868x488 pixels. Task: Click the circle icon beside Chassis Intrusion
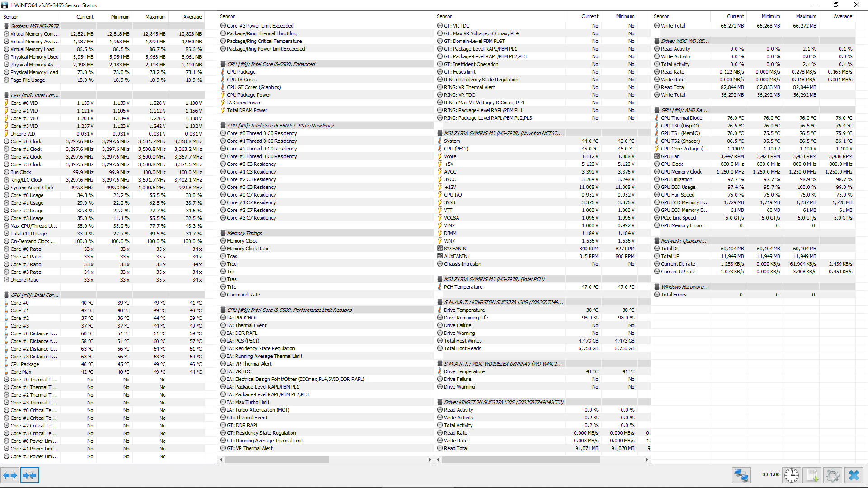click(x=440, y=264)
